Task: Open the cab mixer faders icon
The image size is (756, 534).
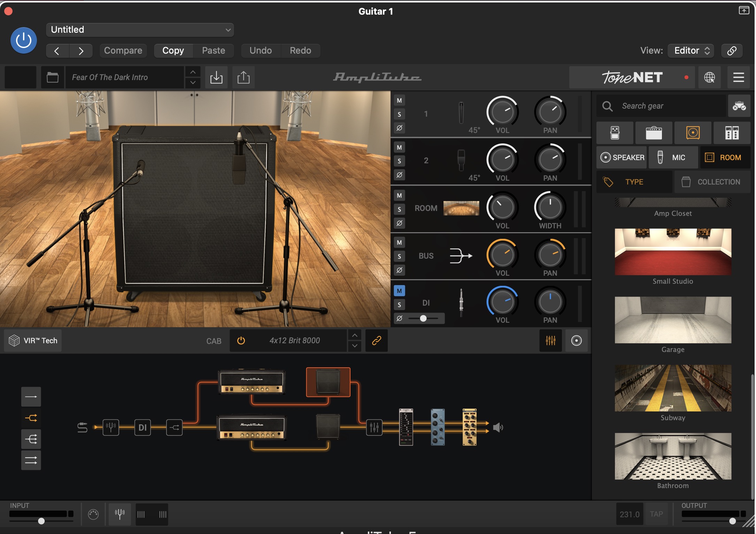Action: point(550,340)
